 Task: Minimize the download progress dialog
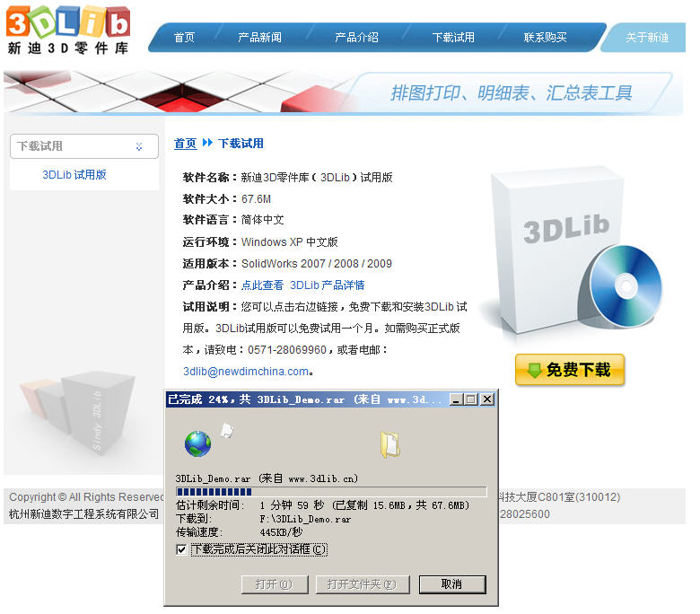click(x=455, y=399)
